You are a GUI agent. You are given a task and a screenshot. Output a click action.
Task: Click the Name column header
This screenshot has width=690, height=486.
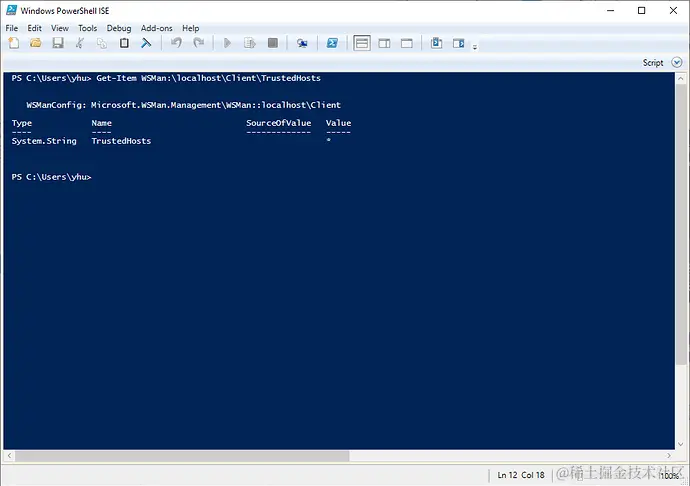tap(101, 123)
